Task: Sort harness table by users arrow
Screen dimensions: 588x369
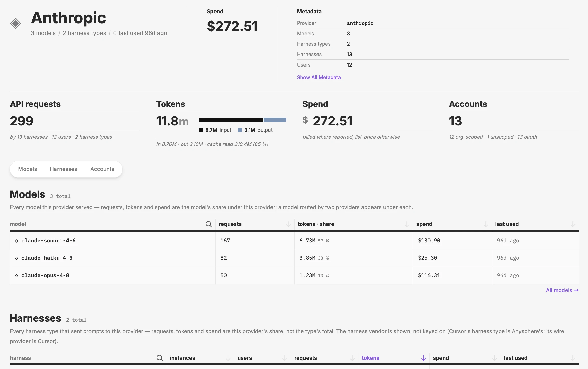Action: pyautogui.click(x=285, y=358)
